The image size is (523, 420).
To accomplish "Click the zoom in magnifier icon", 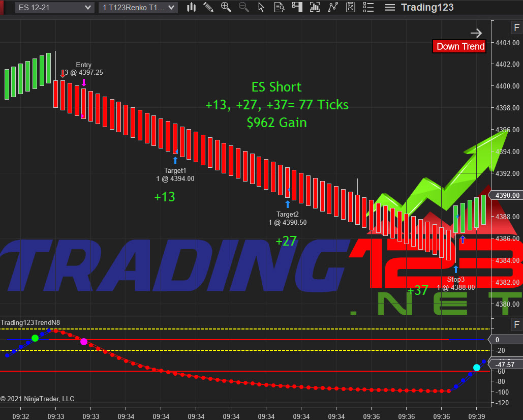I will tap(226, 7).
